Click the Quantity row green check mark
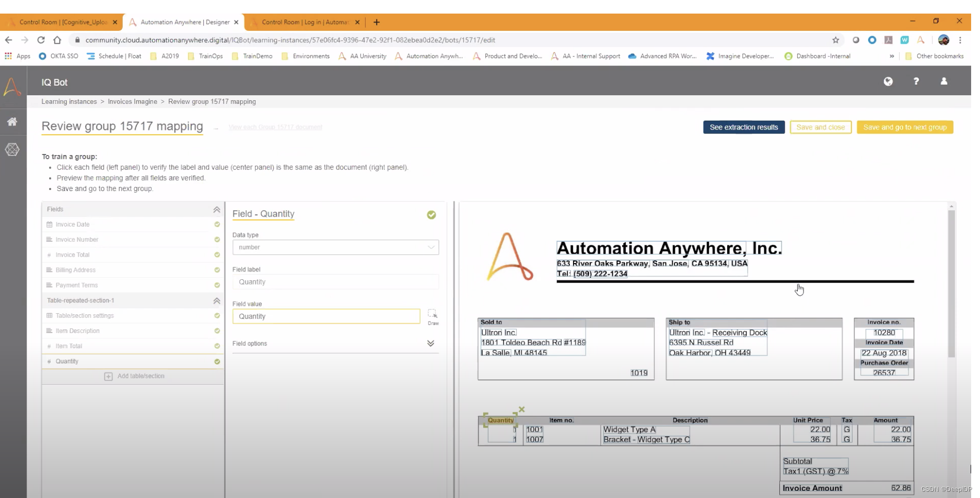 tap(217, 361)
